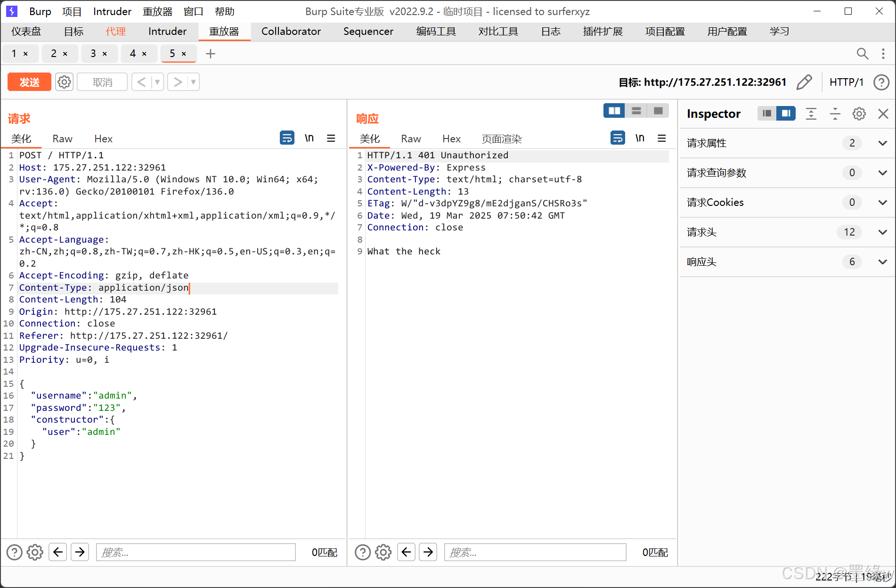
Task: Click the 取消 cancel button
Action: click(102, 82)
